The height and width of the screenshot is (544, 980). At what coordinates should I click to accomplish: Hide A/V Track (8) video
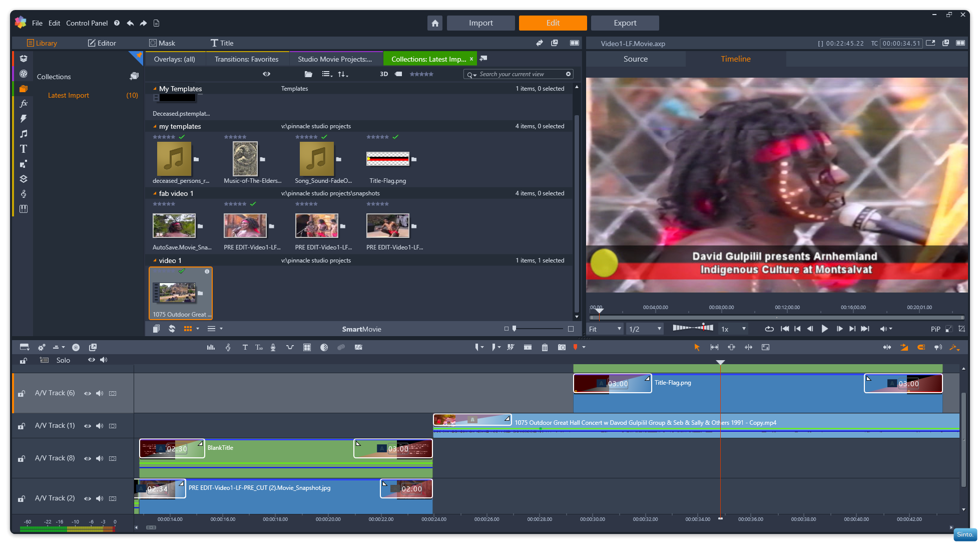point(88,459)
